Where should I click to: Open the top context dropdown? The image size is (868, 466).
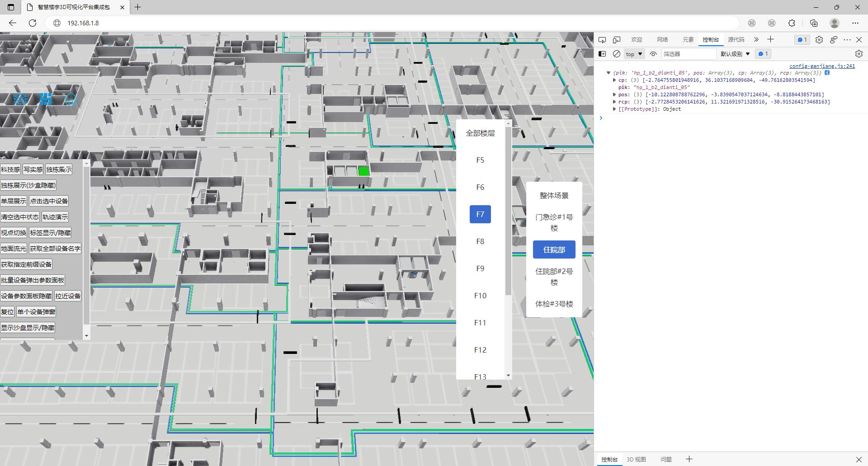(634, 54)
